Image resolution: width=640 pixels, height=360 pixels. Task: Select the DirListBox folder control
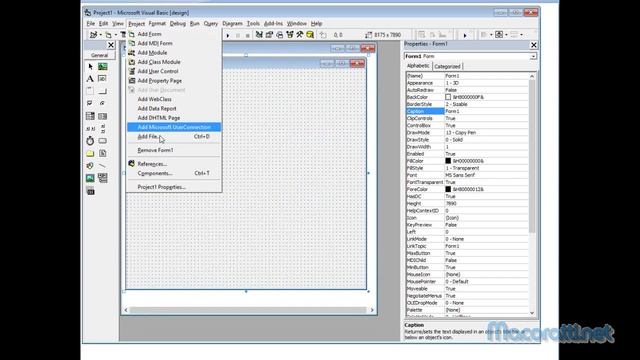[90, 153]
